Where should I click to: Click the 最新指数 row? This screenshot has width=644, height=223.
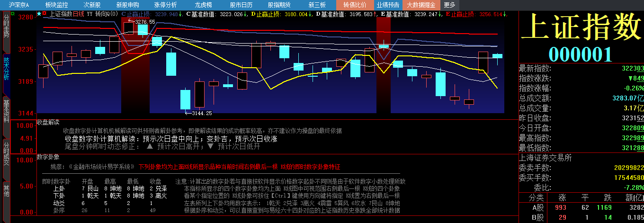(581, 69)
